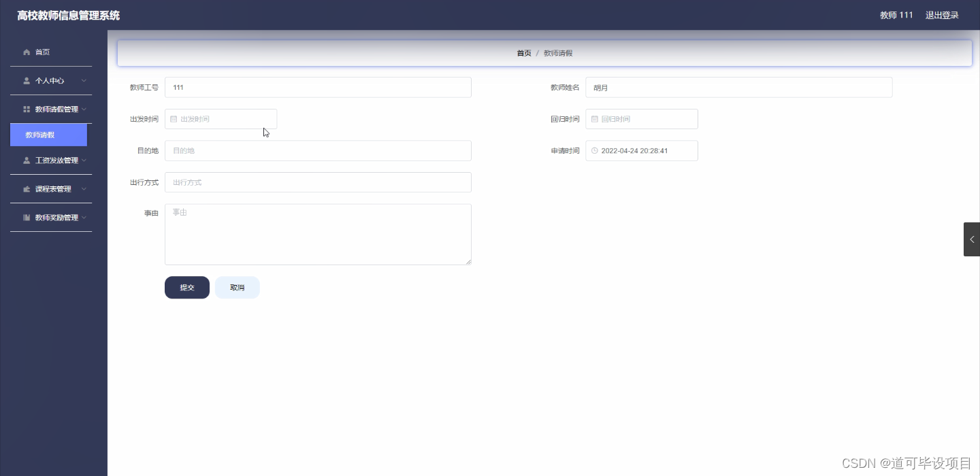Screen dimensions: 980x476
Task: Click the grid icon beside 教师请假管理
Action: pyautogui.click(x=27, y=109)
